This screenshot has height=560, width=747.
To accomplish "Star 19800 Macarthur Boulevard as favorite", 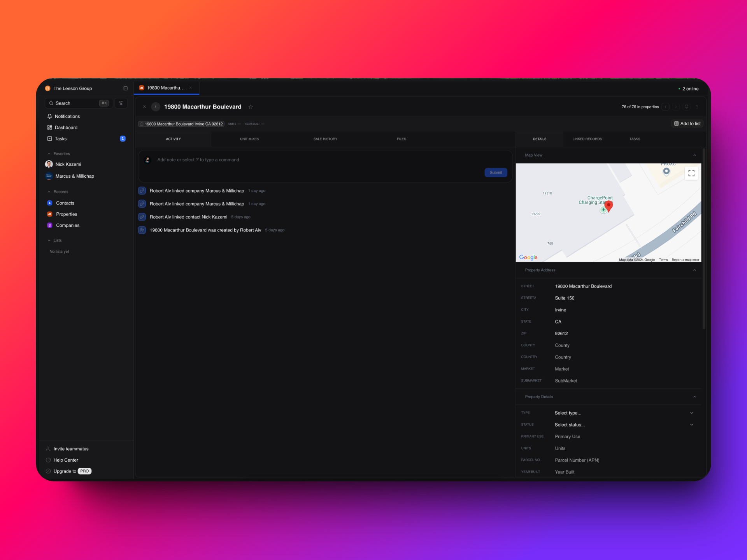I will click(251, 107).
